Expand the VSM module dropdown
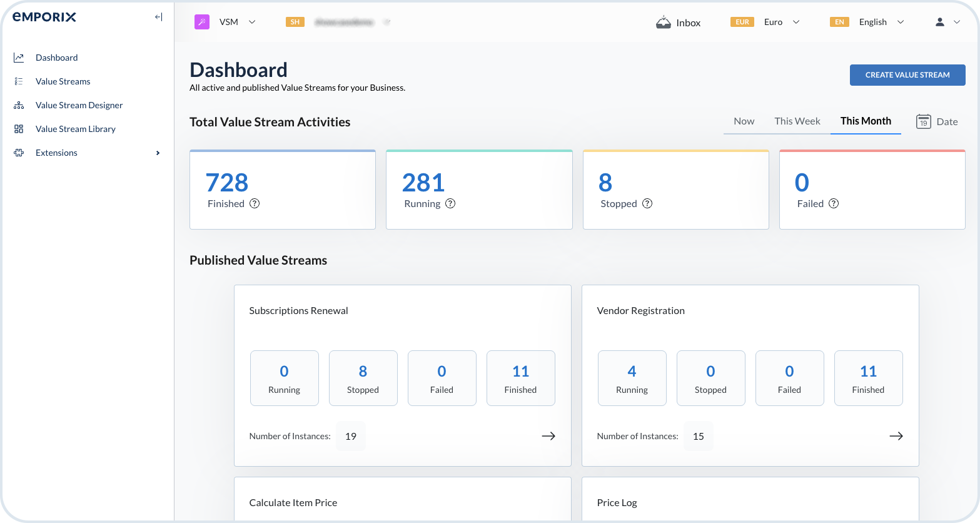The height and width of the screenshot is (523, 980). point(252,22)
